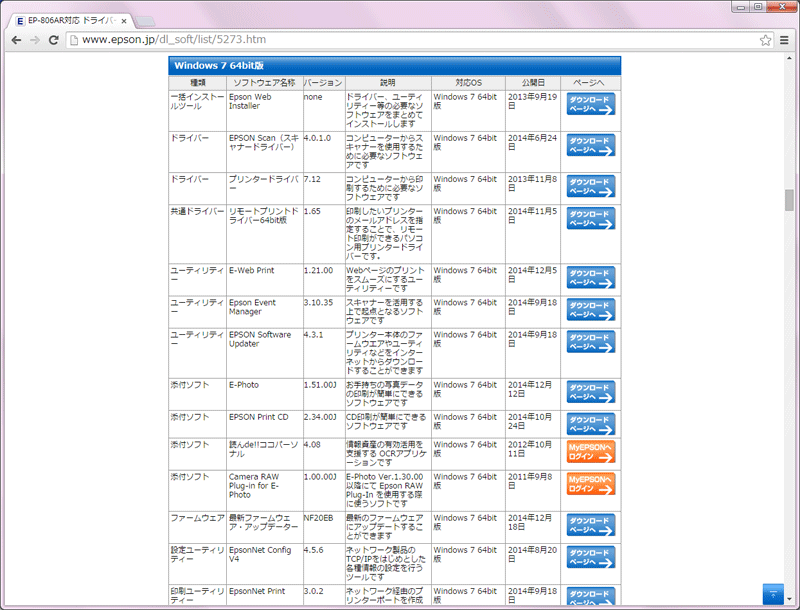Click the ファームウェア type cell
The image size is (800, 610).
click(x=197, y=527)
